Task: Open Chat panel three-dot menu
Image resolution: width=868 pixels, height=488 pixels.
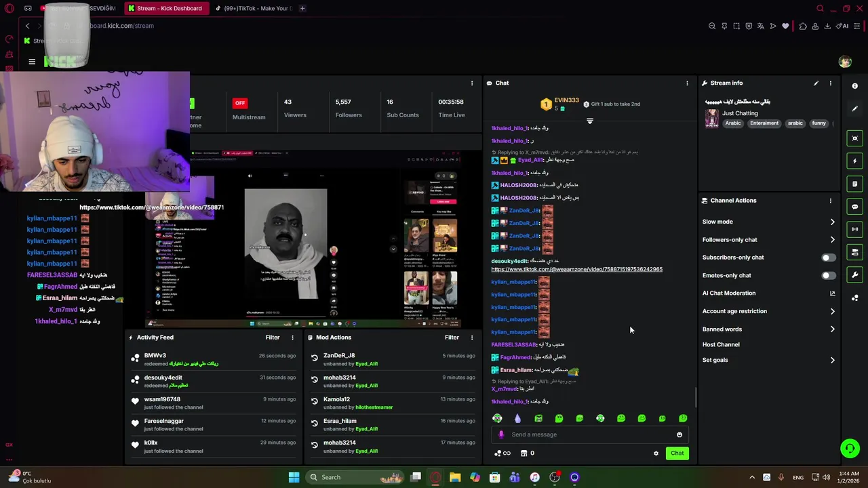Action: click(687, 83)
